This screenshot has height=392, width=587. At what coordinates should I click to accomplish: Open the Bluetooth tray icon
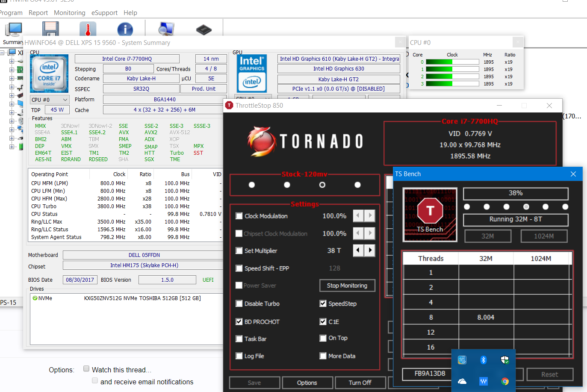483,360
